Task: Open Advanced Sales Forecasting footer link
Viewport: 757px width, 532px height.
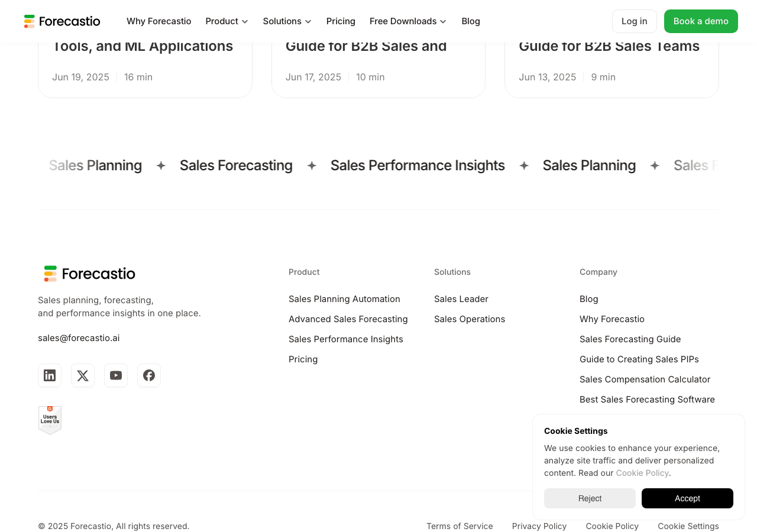Action: (x=348, y=319)
